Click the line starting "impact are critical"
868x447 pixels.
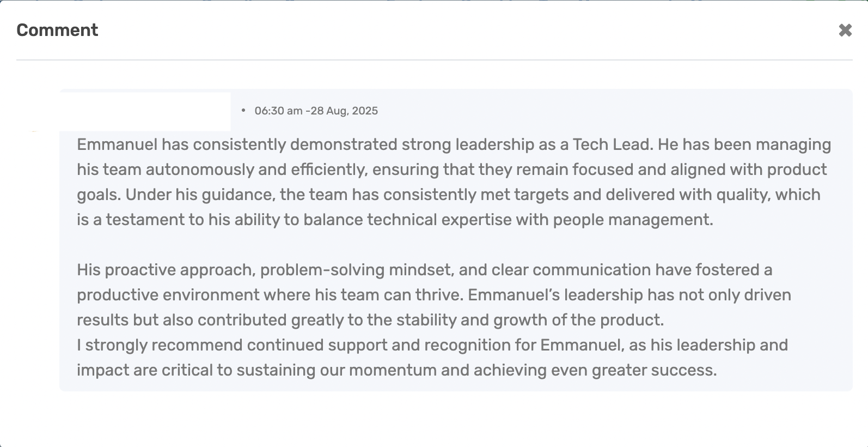pyautogui.click(x=396, y=370)
